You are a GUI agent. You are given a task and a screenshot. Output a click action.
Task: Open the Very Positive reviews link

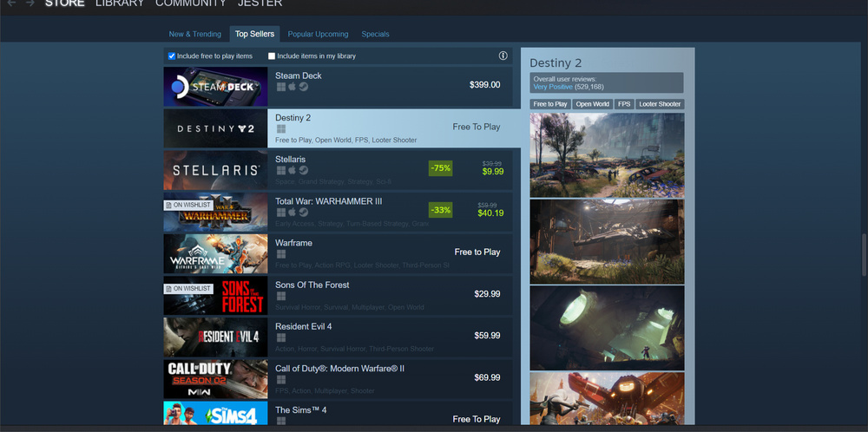pos(553,87)
